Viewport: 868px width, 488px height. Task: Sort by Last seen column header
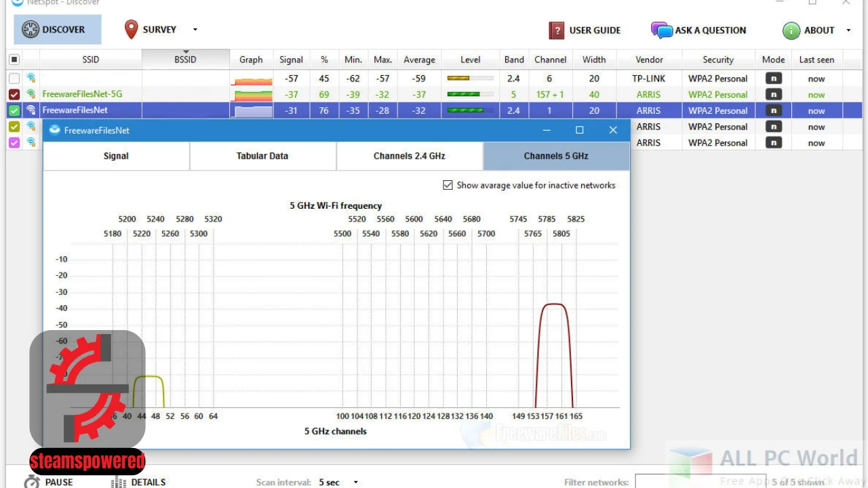[816, 60]
